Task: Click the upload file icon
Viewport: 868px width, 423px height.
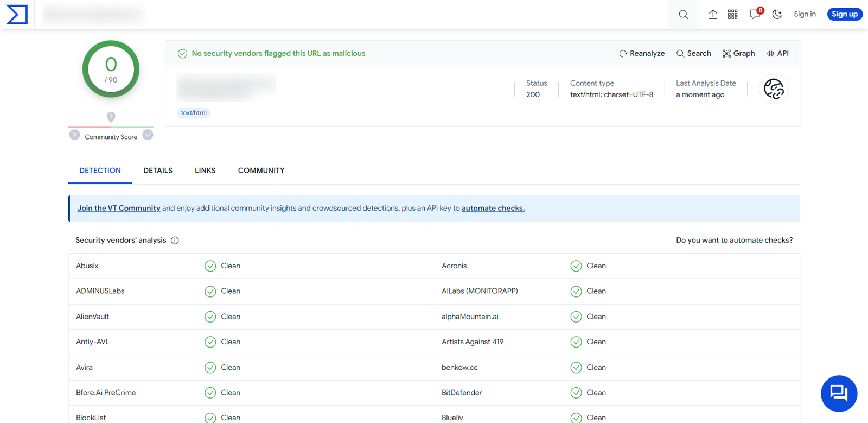Action: (x=713, y=14)
